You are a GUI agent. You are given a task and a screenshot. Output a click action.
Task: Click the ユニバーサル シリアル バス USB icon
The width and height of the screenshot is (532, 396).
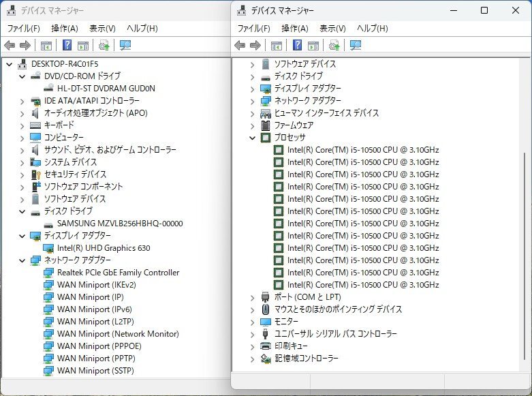(266, 334)
